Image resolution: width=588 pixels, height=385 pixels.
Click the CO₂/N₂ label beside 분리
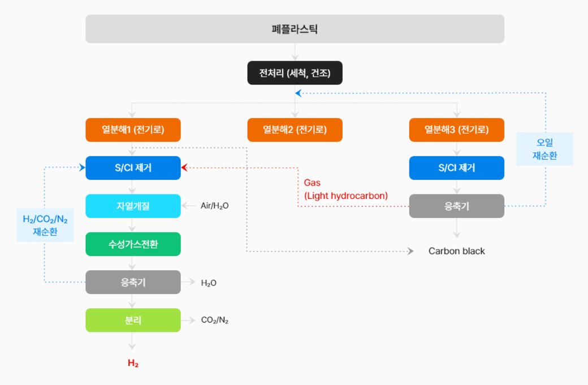tap(215, 321)
